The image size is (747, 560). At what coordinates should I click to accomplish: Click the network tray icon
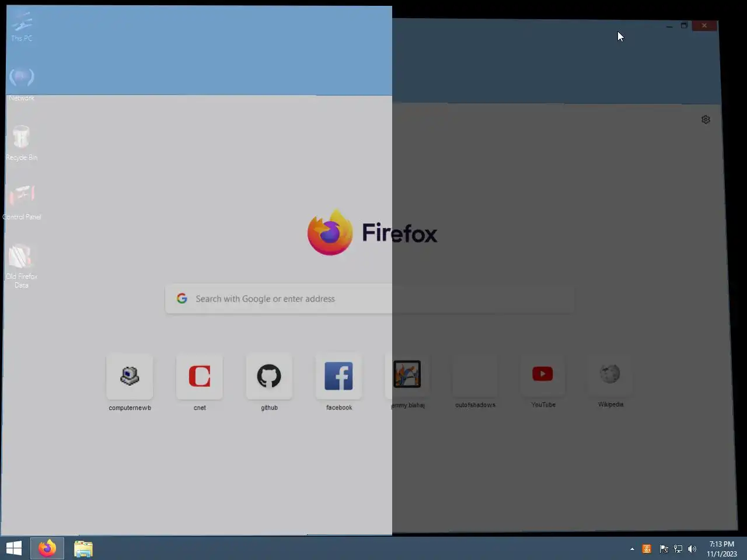pyautogui.click(x=678, y=549)
